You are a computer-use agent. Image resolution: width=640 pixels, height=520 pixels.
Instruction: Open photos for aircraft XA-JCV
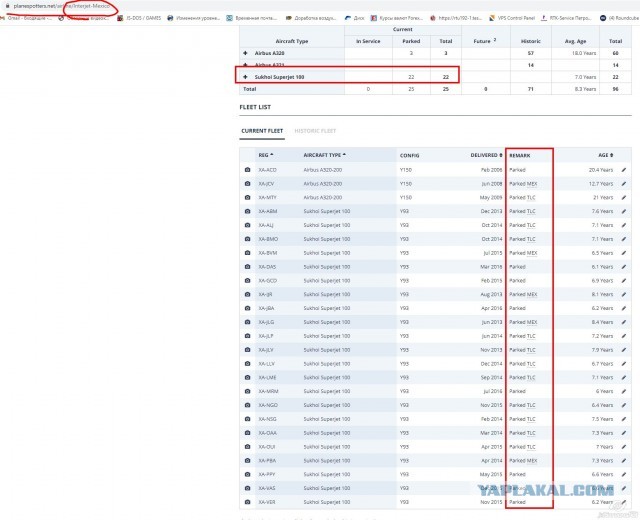[247, 184]
